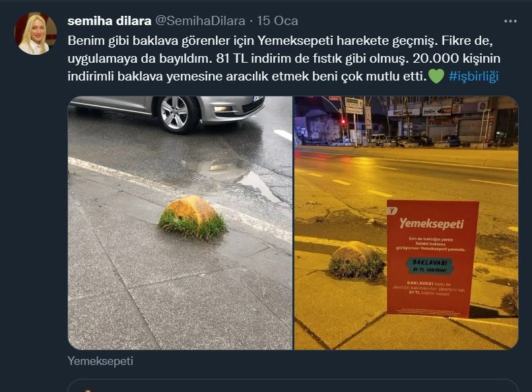Click the red traffic light in the night photo

click(343, 121)
